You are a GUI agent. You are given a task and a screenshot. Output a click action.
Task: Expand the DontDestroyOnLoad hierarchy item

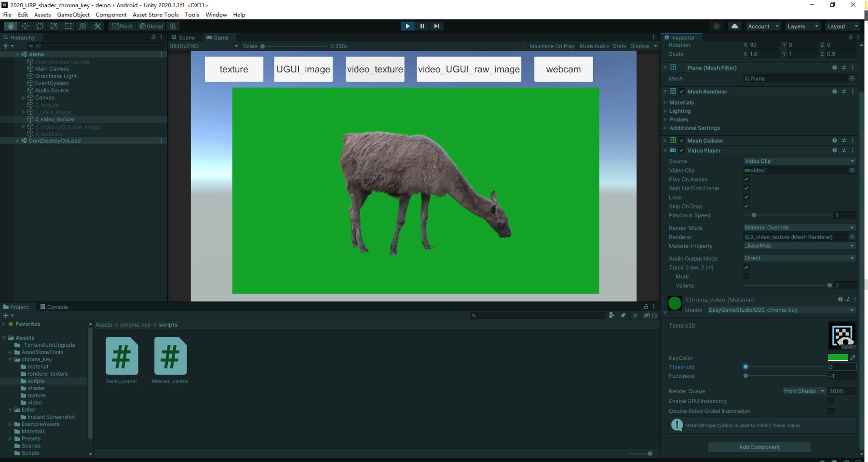pos(17,140)
